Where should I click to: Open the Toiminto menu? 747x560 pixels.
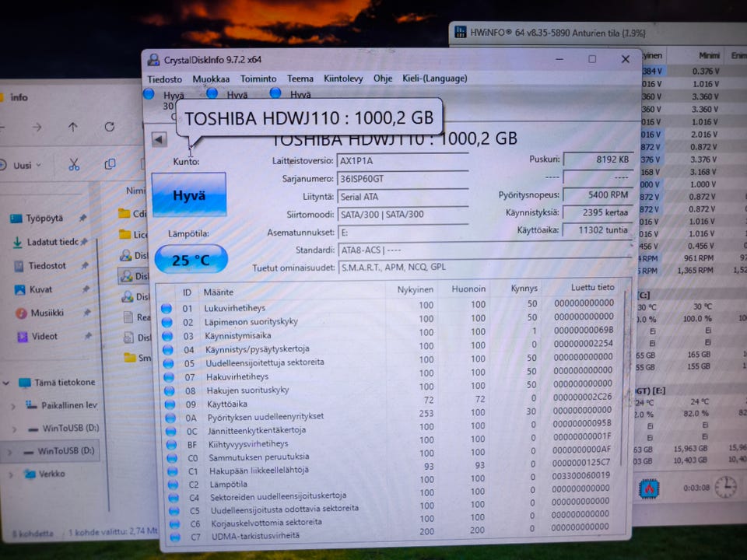[258, 79]
